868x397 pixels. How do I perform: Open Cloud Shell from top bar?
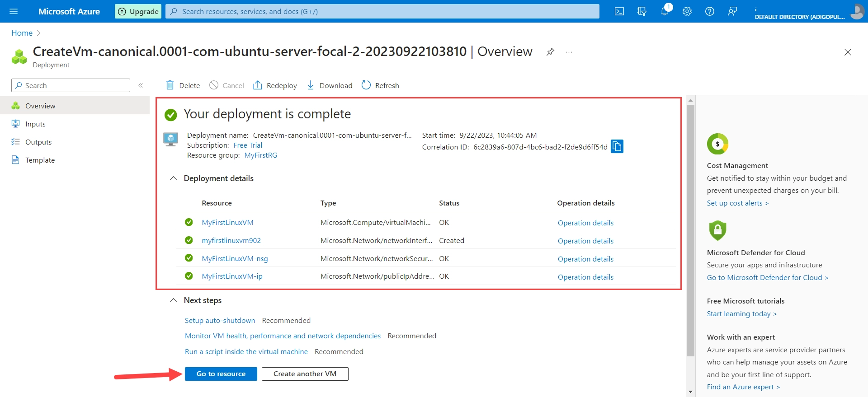(619, 11)
